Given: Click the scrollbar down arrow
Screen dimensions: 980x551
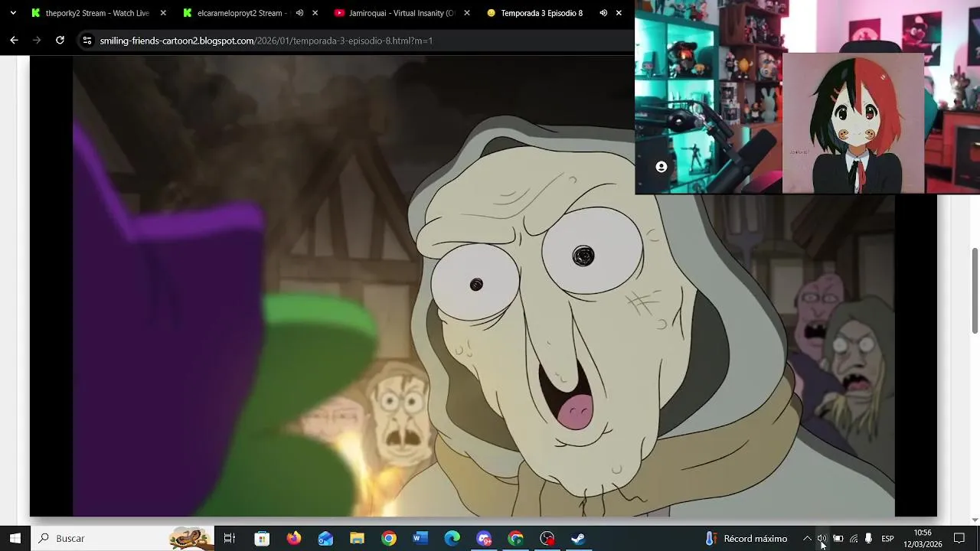Looking at the screenshot, I should pos(975,520).
